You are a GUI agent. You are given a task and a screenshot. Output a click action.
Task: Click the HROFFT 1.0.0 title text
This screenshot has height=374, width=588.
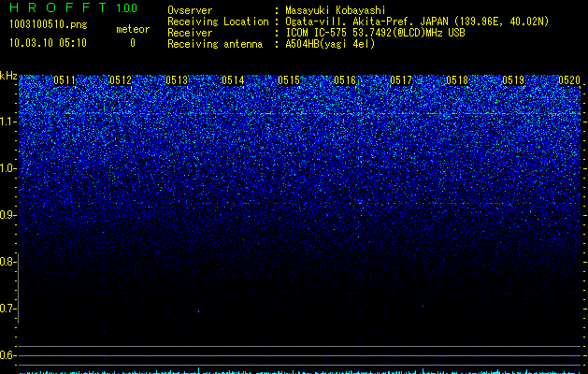click(74, 7)
